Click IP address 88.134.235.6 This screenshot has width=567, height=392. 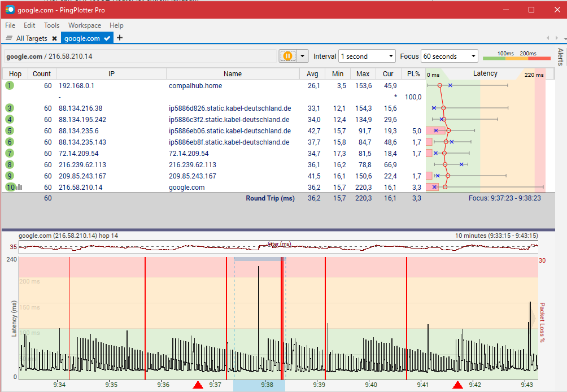pos(78,131)
